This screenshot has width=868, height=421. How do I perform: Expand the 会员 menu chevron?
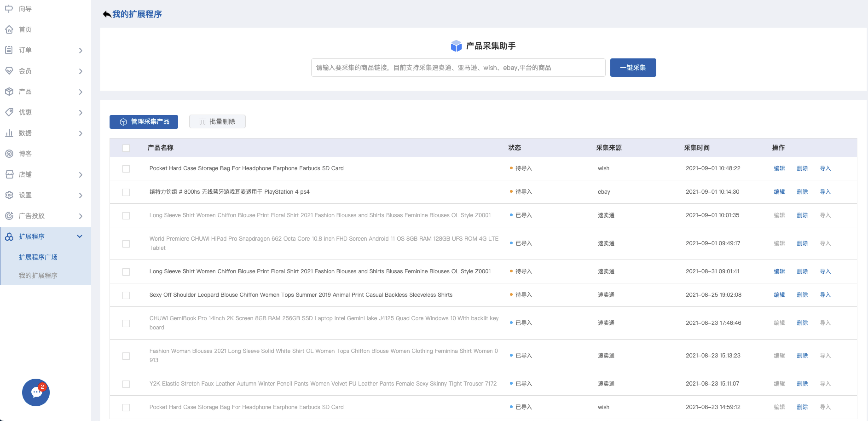click(81, 71)
